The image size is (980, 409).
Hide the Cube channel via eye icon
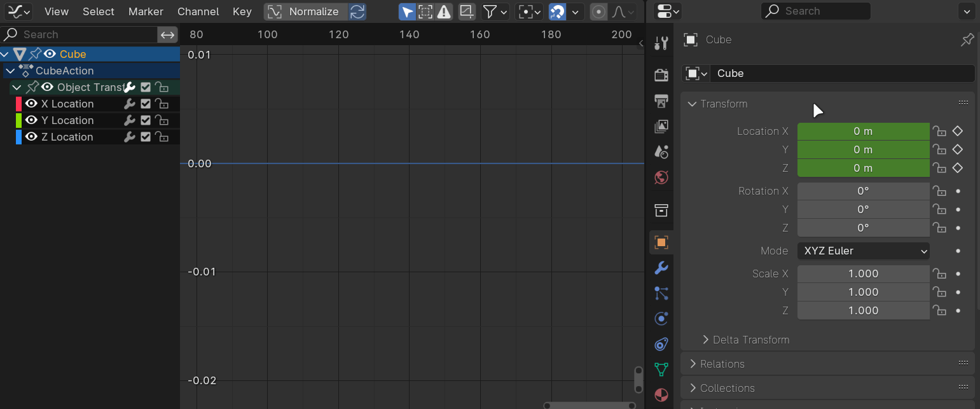[x=50, y=54]
